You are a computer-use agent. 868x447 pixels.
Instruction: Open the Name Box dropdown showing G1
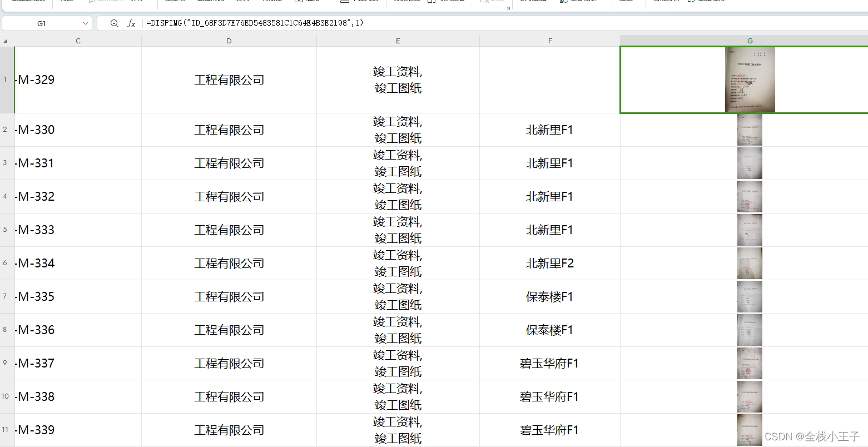86,23
